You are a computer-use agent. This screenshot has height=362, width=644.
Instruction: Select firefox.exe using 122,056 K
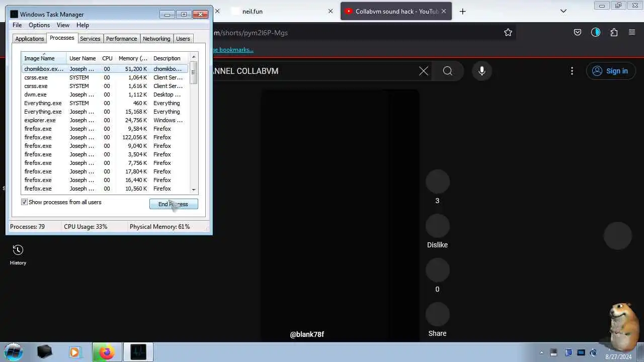click(105, 137)
